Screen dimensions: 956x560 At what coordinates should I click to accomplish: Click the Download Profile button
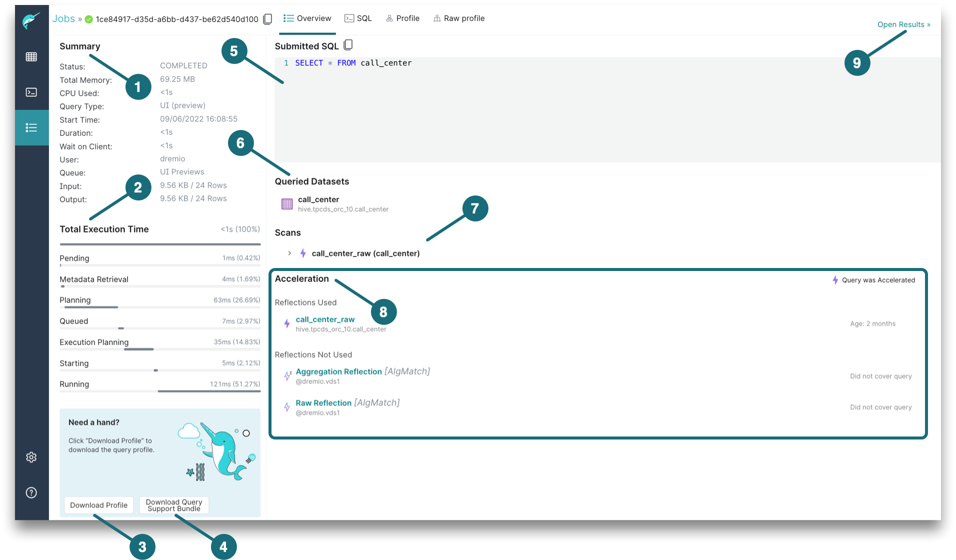(x=98, y=505)
